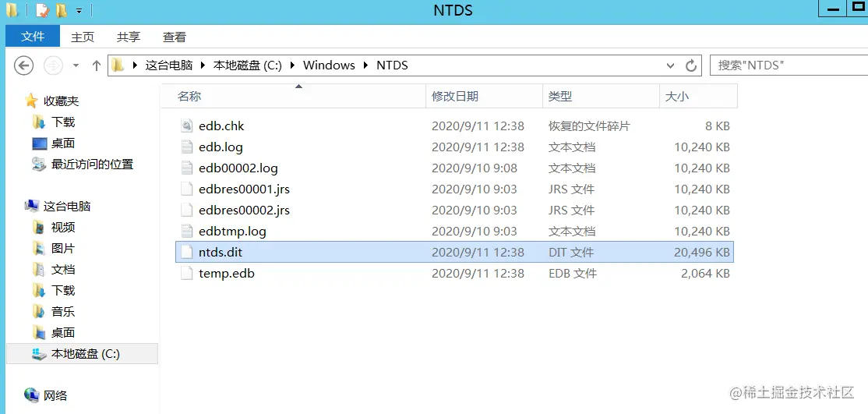Click NTDS in the address path
The height and width of the screenshot is (414, 868).
pyautogui.click(x=392, y=65)
